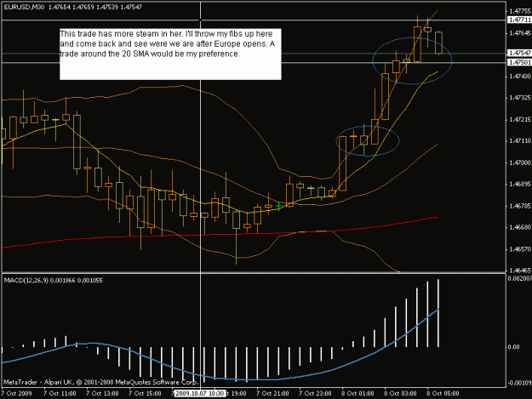Viewport: 532px width, 399px height.
Task: Click the 1.47547 current price label
Action: [x=519, y=53]
